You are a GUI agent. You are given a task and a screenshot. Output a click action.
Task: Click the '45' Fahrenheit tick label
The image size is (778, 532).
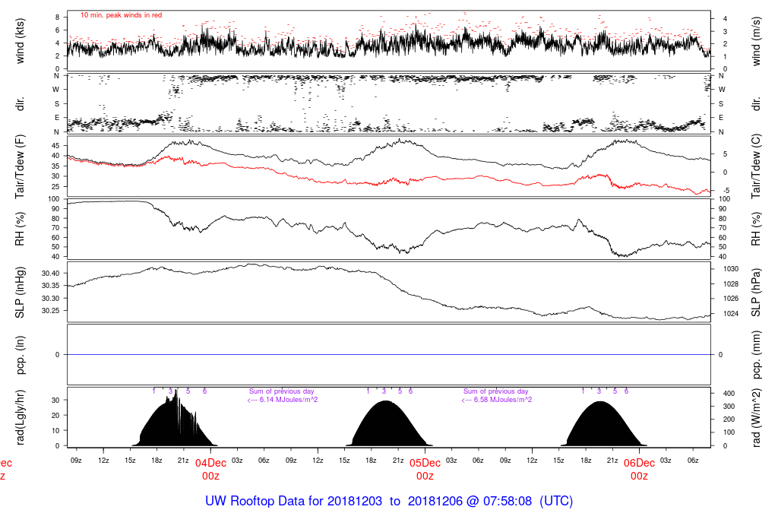(x=55, y=145)
